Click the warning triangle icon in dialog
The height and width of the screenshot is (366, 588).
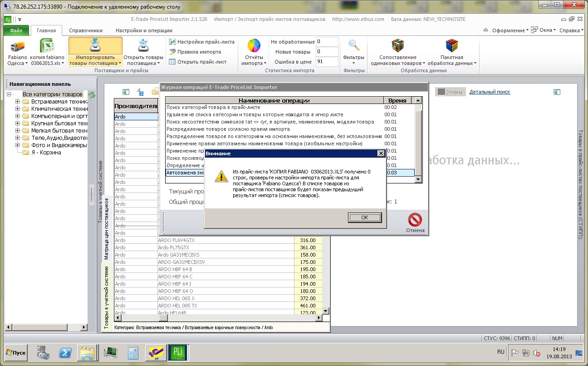click(221, 176)
